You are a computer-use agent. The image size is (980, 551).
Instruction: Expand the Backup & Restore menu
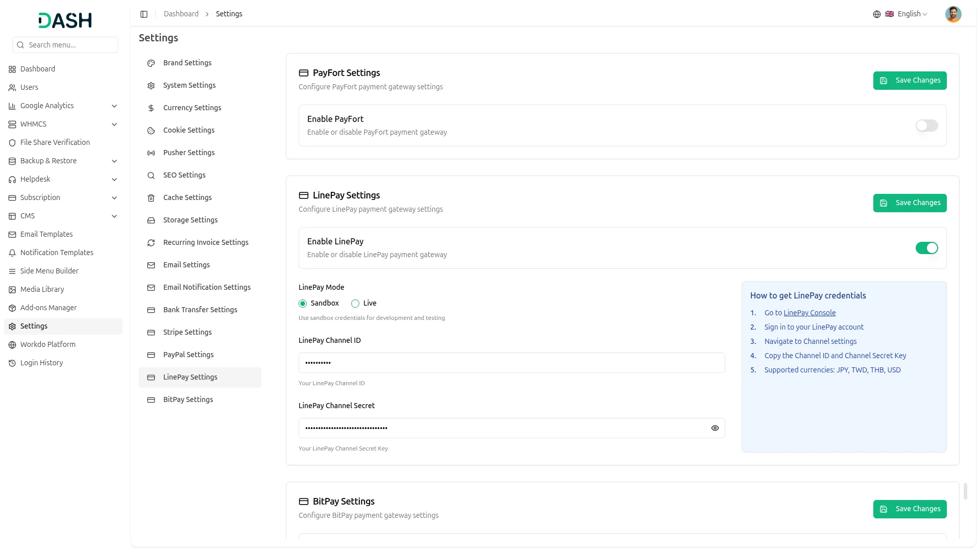point(63,161)
